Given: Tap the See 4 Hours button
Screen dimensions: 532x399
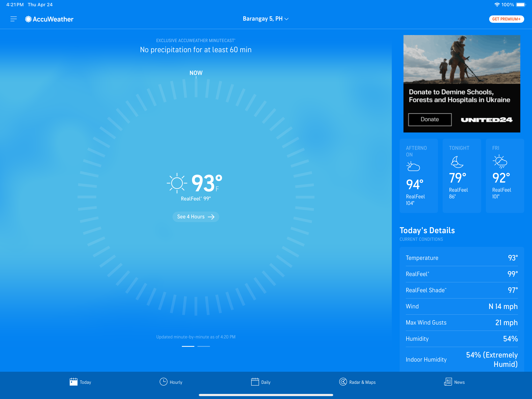Looking at the screenshot, I should pyautogui.click(x=196, y=217).
